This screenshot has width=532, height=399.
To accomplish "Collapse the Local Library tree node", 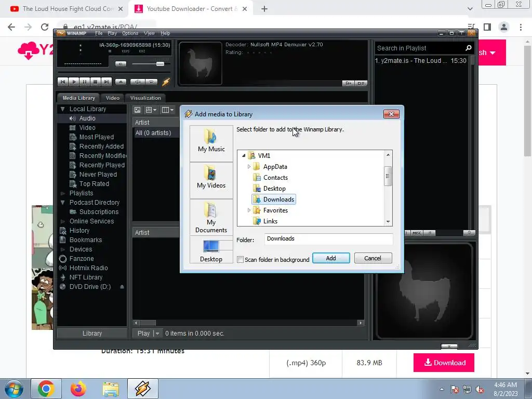I will point(62,109).
